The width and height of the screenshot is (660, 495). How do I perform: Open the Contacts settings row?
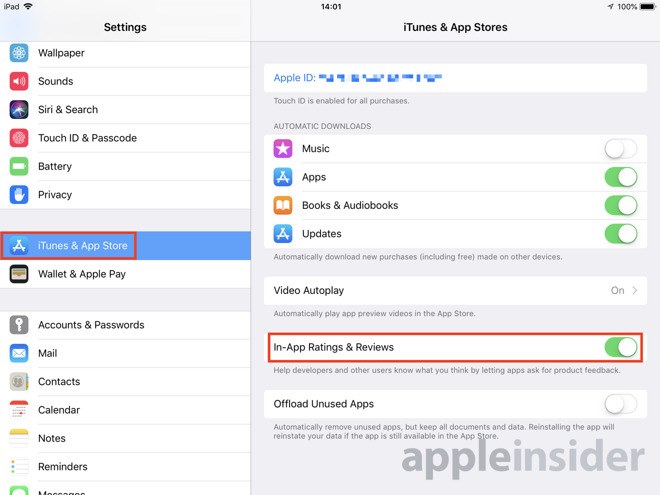[125, 381]
